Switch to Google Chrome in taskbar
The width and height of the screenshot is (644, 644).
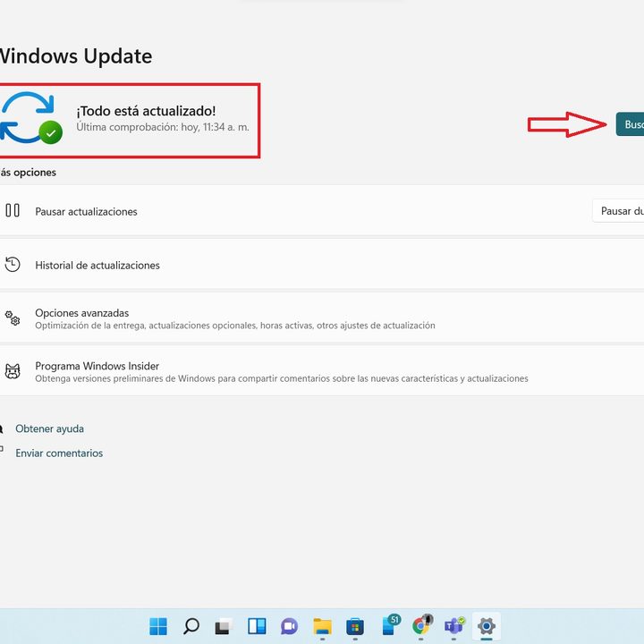422,625
